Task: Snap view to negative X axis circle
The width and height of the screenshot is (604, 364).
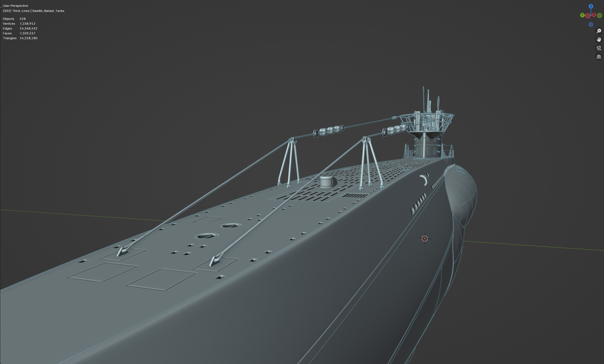Action: pyautogui.click(x=588, y=16)
